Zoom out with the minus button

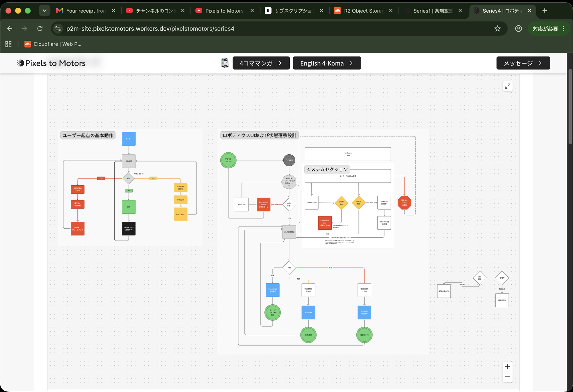[507, 377]
